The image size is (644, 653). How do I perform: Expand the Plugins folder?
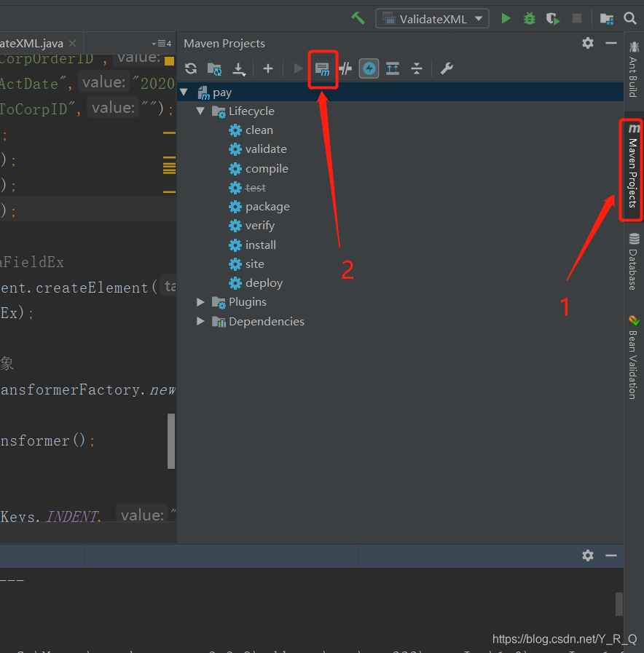pos(200,302)
